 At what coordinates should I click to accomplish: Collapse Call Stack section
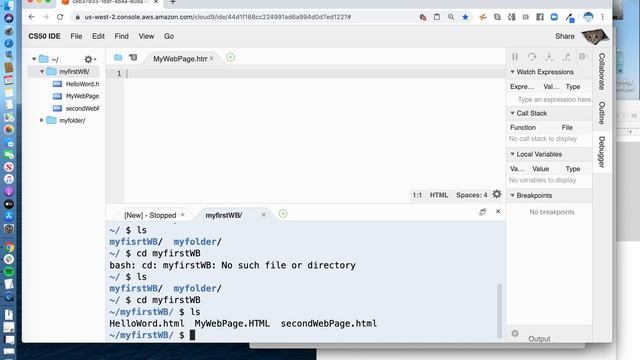513,113
